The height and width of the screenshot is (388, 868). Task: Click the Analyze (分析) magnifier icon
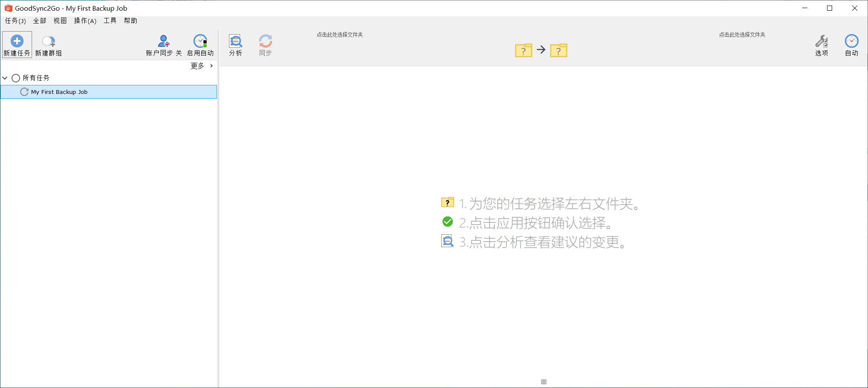click(x=235, y=41)
